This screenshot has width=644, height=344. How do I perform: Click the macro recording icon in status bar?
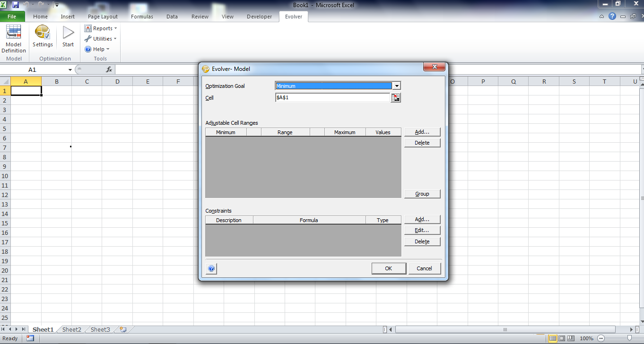(x=30, y=338)
